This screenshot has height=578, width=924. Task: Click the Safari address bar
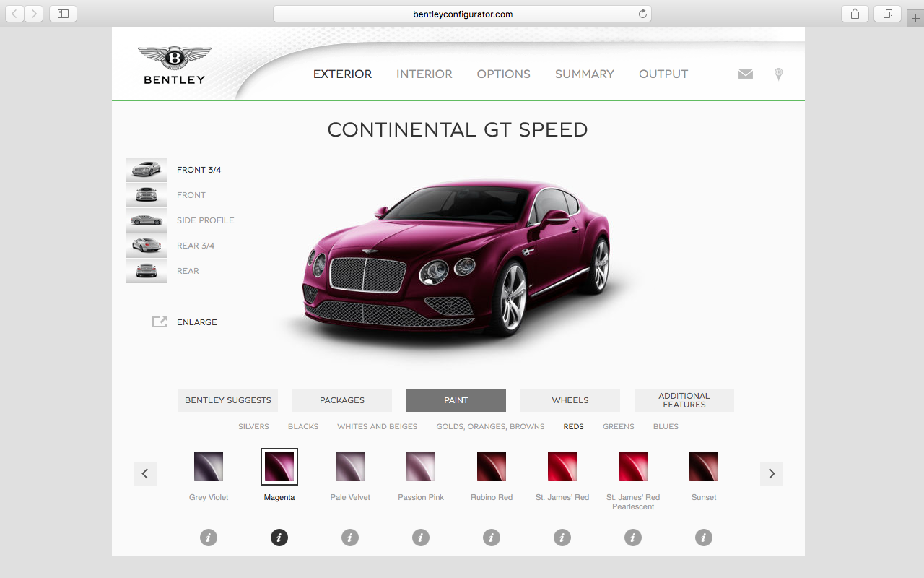coord(462,14)
